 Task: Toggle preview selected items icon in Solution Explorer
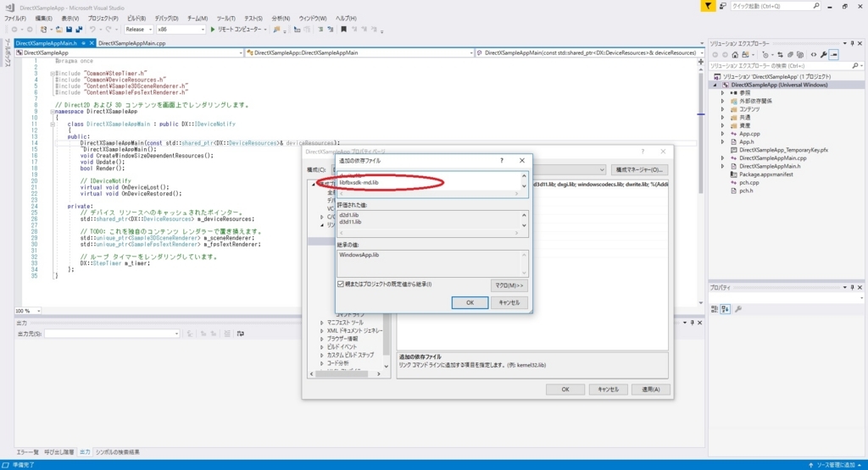pos(834,55)
